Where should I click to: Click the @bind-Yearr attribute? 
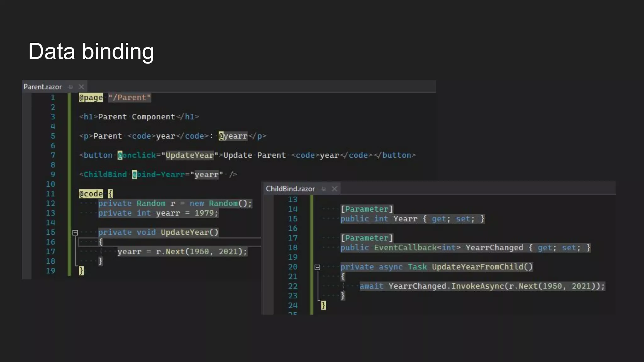[158, 174]
